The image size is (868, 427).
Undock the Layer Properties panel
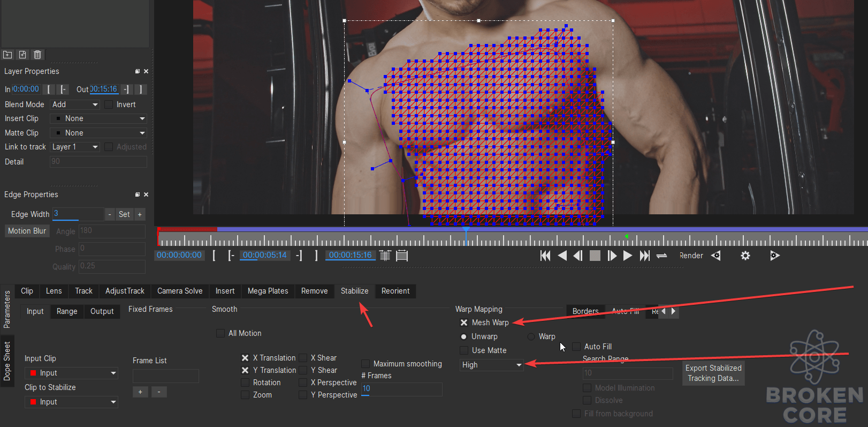pos(138,71)
